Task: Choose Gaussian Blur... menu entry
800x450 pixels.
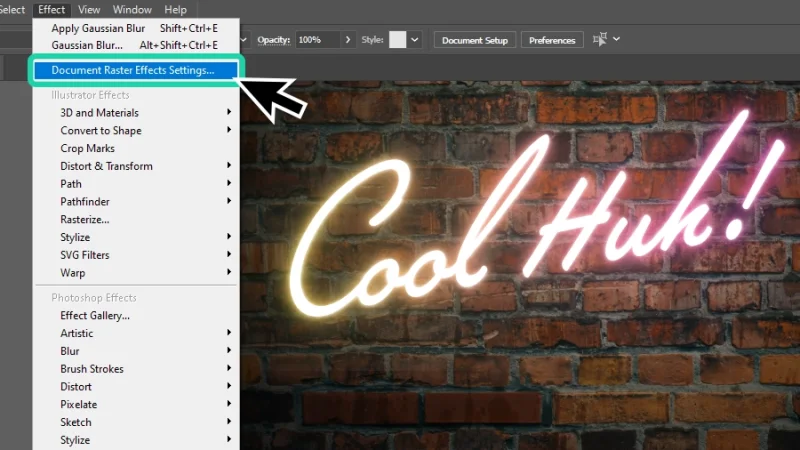Action: tap(136, 45)
